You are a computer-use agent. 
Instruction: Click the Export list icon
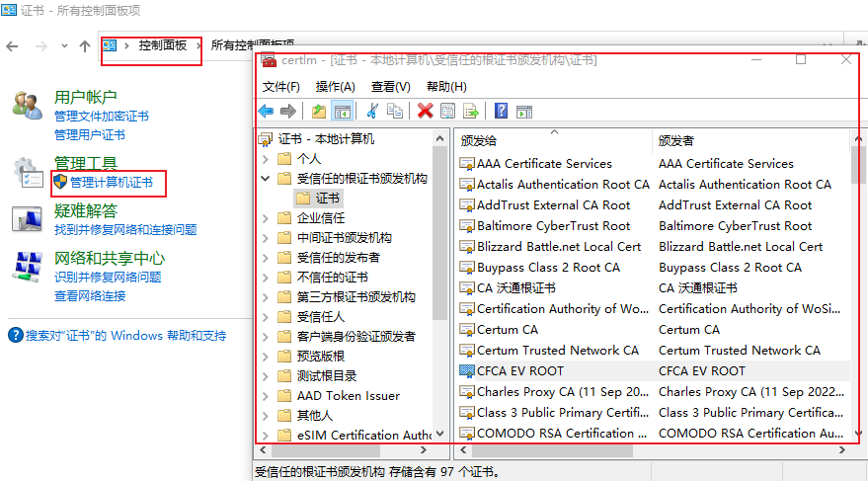coord(470,112)
